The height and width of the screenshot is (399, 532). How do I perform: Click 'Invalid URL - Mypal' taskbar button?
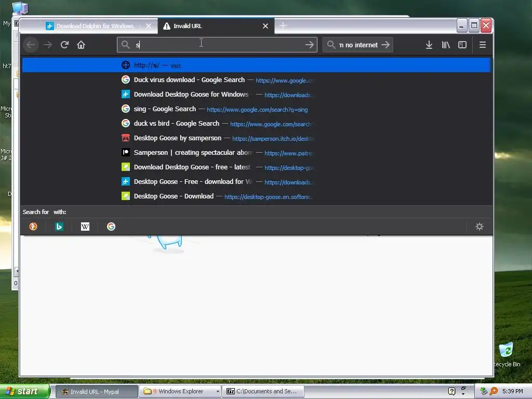(96, 392)
